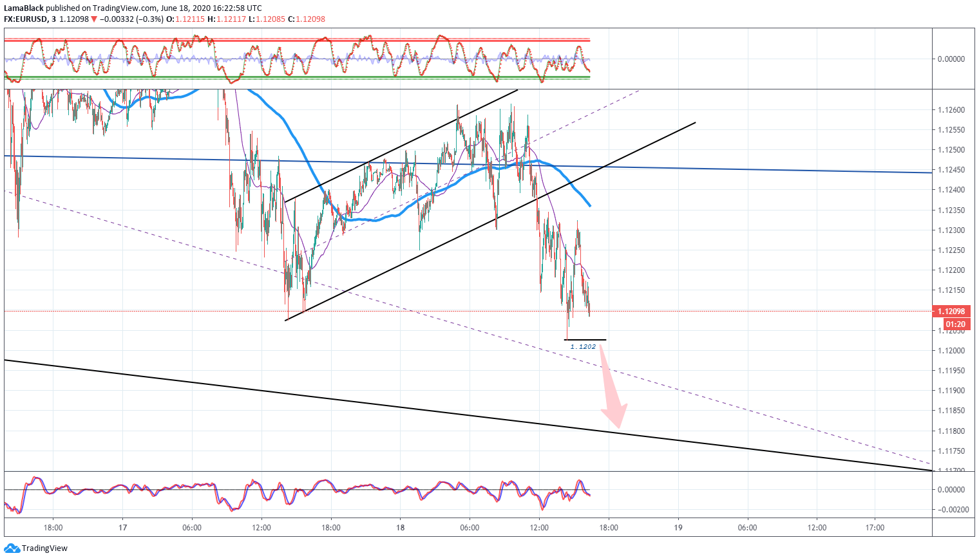Click the 1.11850 price axis label
The width and height of the screenshot is (979, 560).
pyautogui.click(x=951, y=411)
